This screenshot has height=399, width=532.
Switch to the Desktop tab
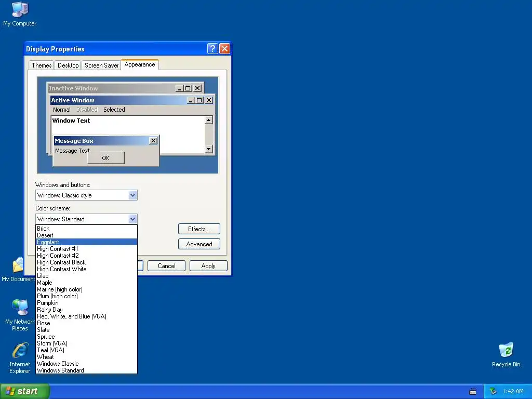pos(68,65)
